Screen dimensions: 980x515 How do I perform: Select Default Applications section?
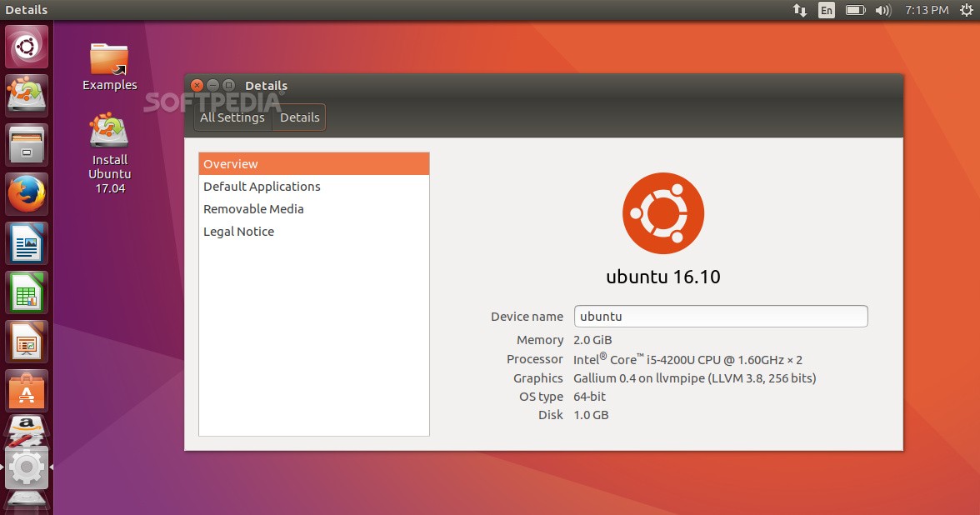(x=313, y=187)
